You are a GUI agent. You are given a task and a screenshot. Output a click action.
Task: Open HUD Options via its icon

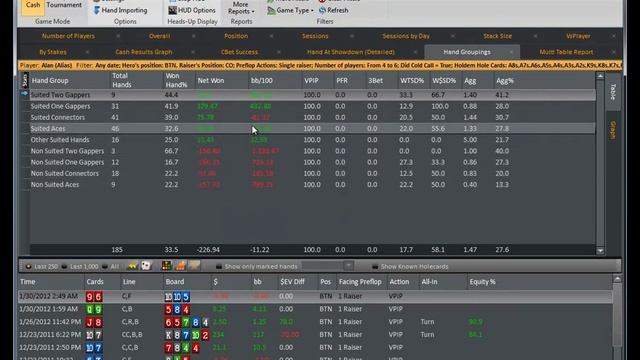(173, 10)
